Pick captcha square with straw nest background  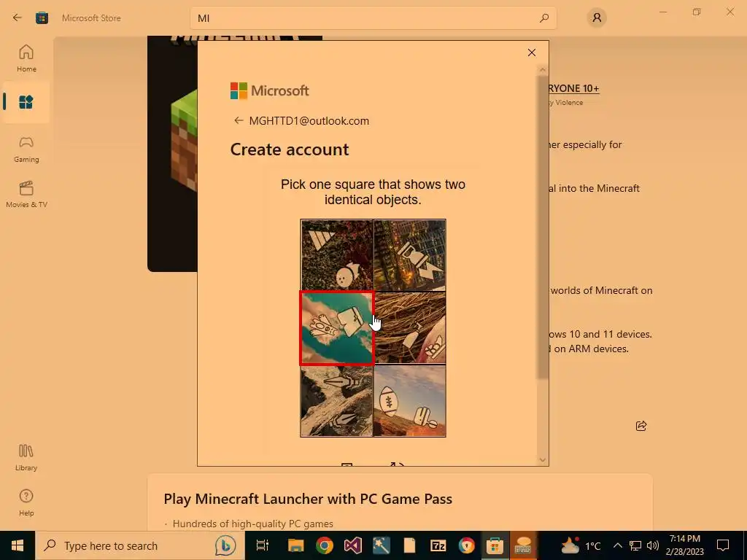(410, 327)
